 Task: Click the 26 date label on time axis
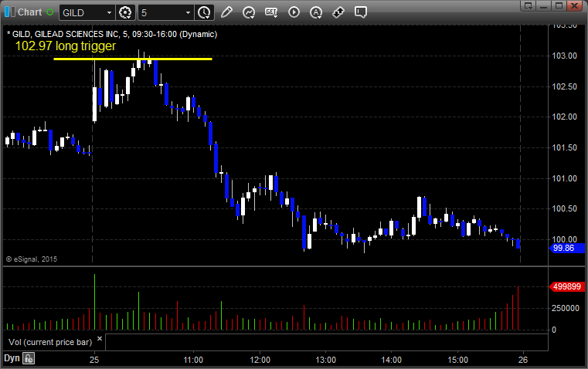(x=523, y=360)
